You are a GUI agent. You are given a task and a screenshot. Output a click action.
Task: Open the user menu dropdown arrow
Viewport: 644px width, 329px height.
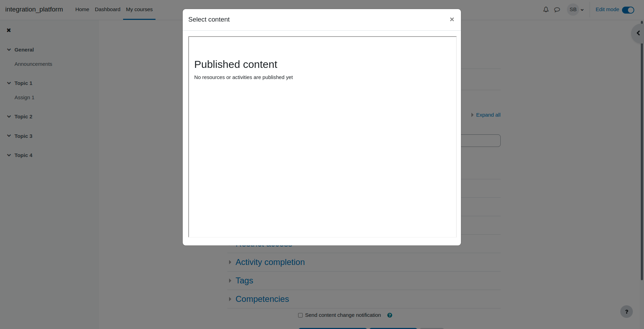582,10
